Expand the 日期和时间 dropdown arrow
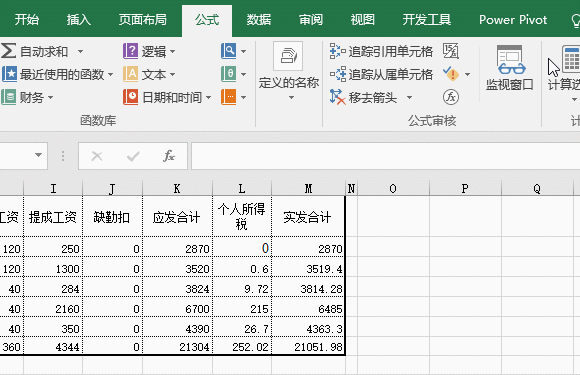 [208, 98]
